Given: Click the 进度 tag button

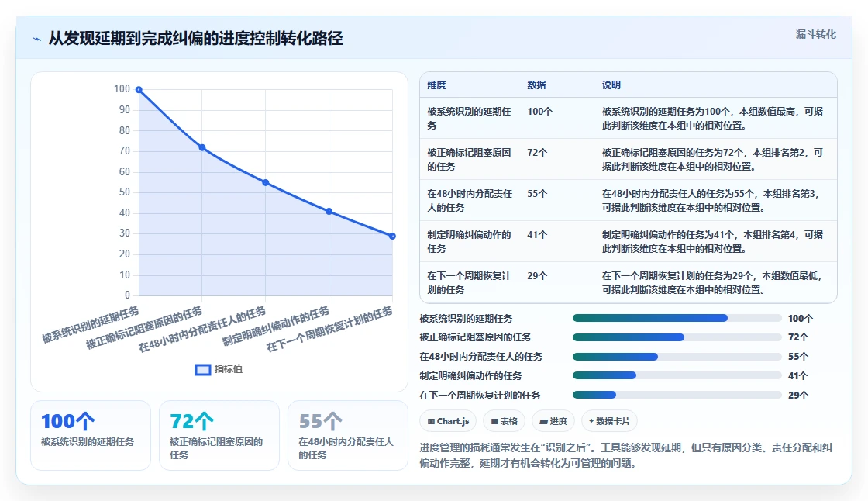Looking at the screenshot, I should 553,421.
